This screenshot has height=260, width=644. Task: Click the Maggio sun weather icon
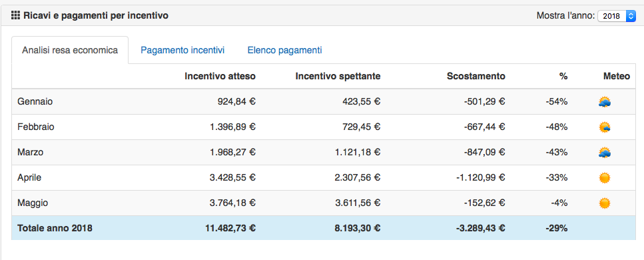click(x=605, y=203)
